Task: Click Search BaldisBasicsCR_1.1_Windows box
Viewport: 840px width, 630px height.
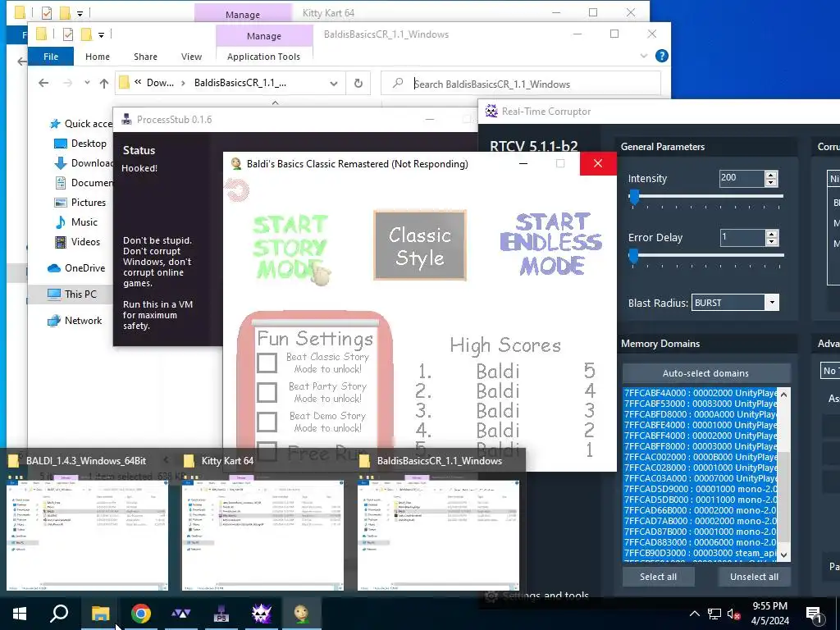Action: pyautogui.click(x=521, y=84)
